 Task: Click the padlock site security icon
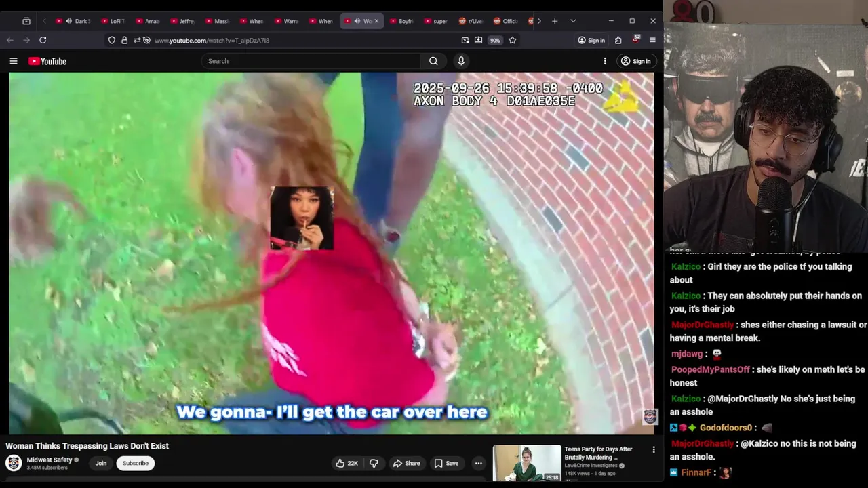[x=124, y=40]
